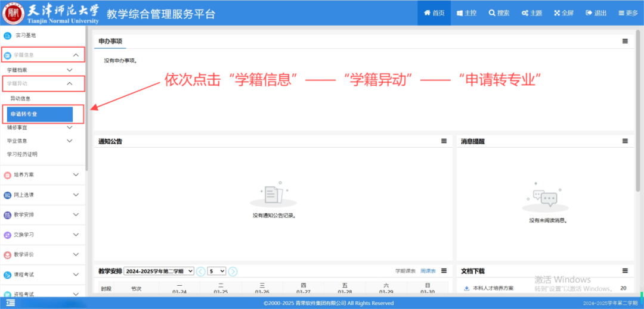Click the 搜索 search icon

[499, 13]
